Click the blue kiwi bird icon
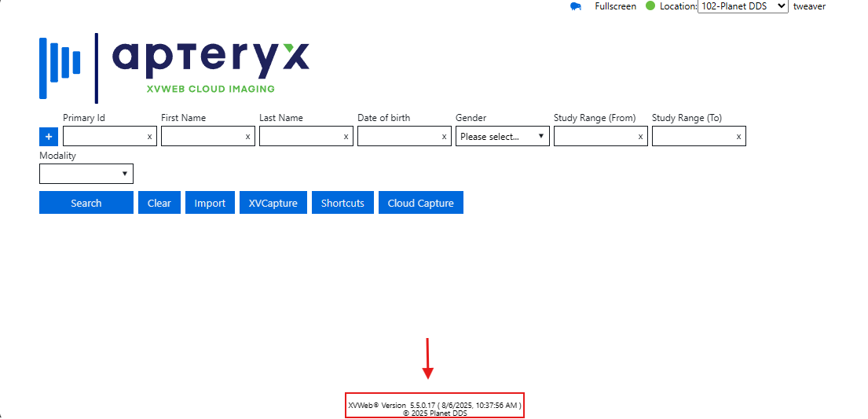The image size is (868, 419). pos(576,6)
